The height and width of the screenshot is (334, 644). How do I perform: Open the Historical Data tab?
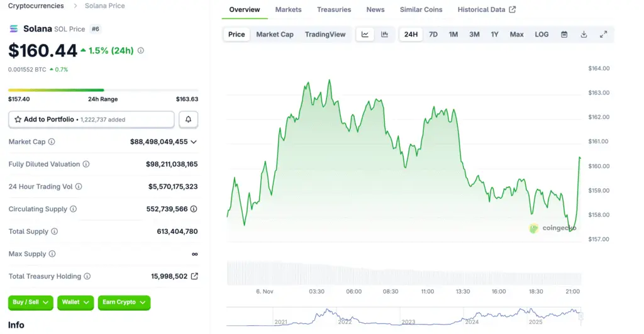click(486, 9)
